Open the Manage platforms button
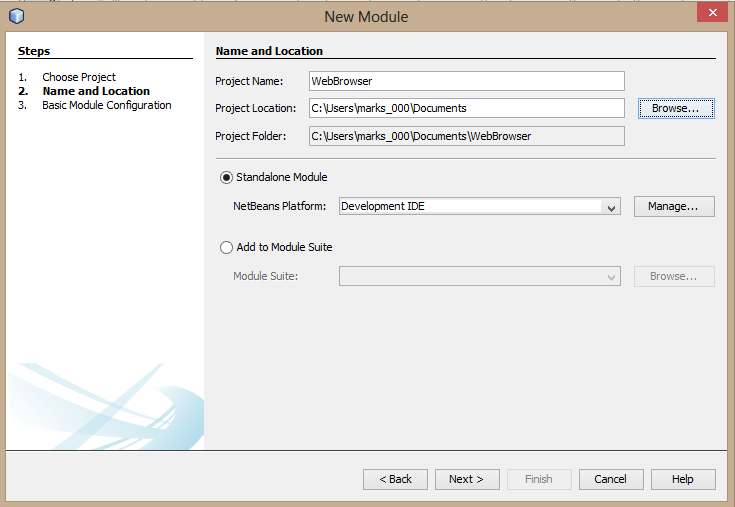Image resolution: width=735 pixels, height=507 pixels. (x=673, y=206)
